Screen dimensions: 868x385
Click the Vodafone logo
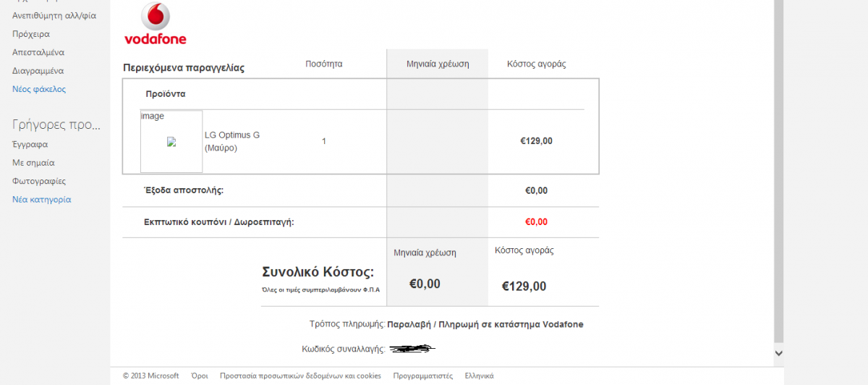pyautogui.click(x=156, y=24)
